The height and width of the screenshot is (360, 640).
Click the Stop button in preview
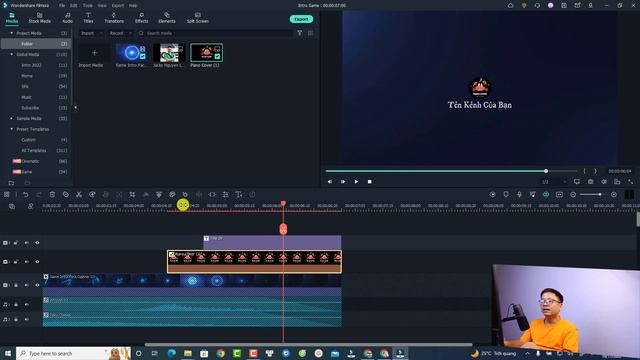[369, 182]
